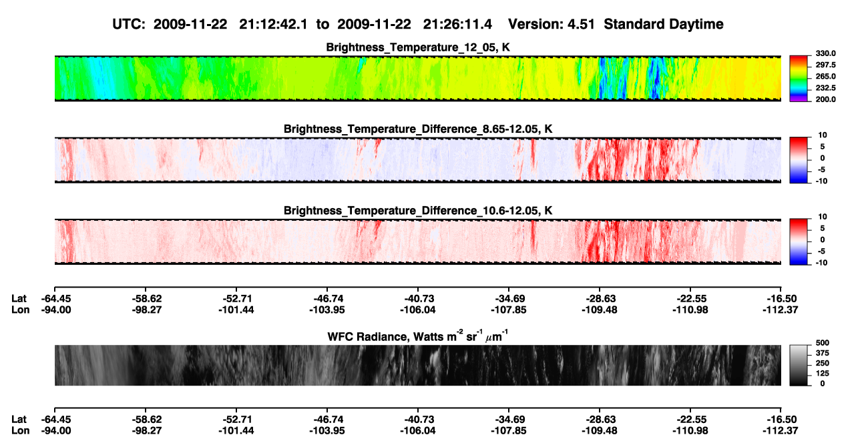Click longitude -107.85 on axis below WFC panel
This screenshot has width=868, height=445.
coord(509,430)
